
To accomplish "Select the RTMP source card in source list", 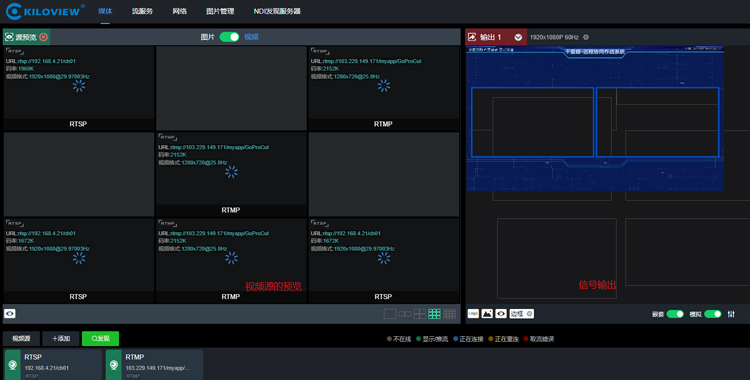I will [154, 365].
